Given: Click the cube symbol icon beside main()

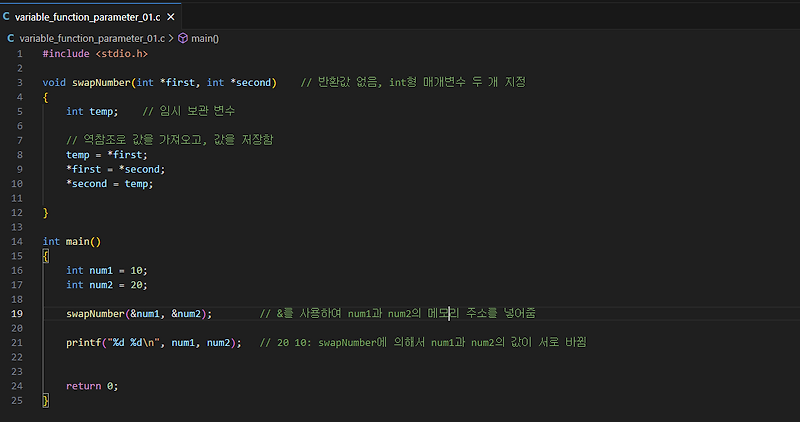Looking at the screenshot, I should tap(183, 38).
